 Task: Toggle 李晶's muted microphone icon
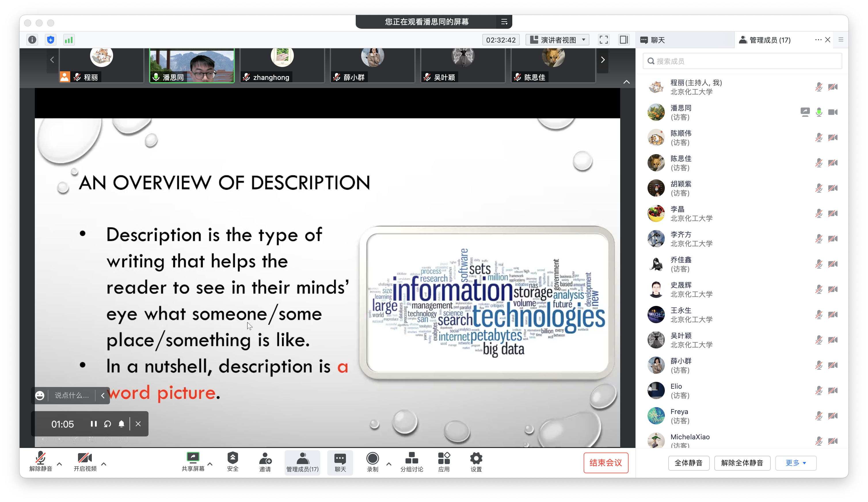pos(819,213)
